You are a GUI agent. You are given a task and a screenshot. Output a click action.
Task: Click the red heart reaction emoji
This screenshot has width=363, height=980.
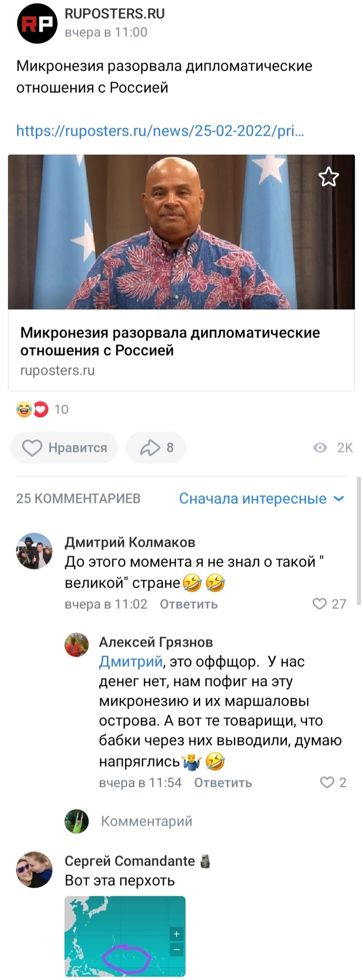pyautogui.click(x=41, y=409)
